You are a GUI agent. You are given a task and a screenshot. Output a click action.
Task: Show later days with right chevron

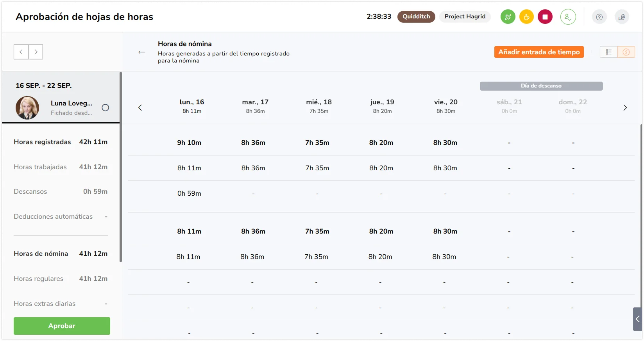[x=625, y=107]
